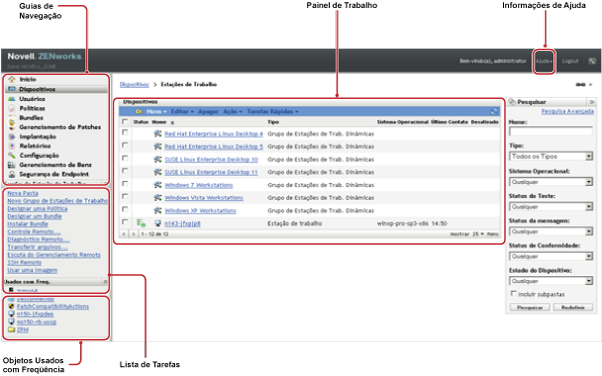Image resolution: width=602 pixels, height=376 pixels.
Task: Collapse the Pesquisar panel
Action: click(592, 102)
